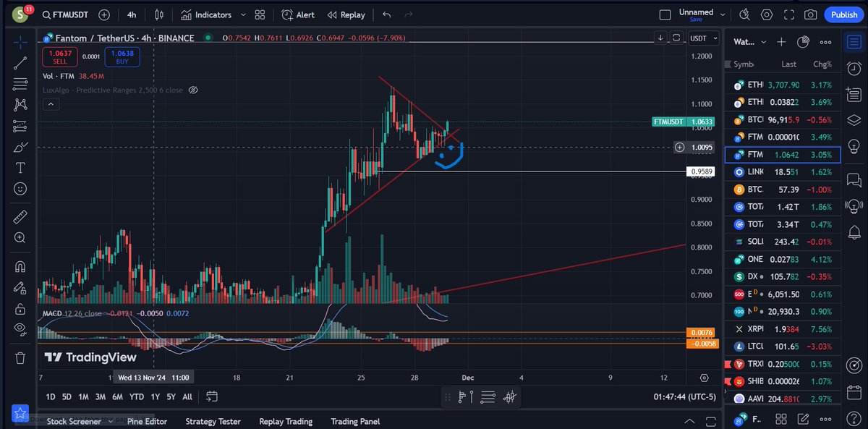Open the candlestick chart type selector
Image resolution: width=868 pixels, height=429 pixels.
pyautogui.click(x=159, y=14)
